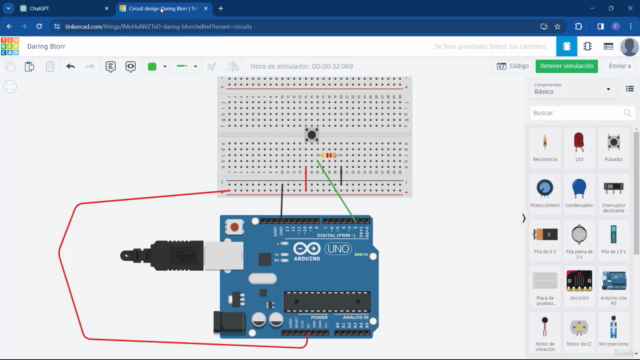Select the Placa de pruebas component
Screen dimensions: 640x360
click(545, 286)
